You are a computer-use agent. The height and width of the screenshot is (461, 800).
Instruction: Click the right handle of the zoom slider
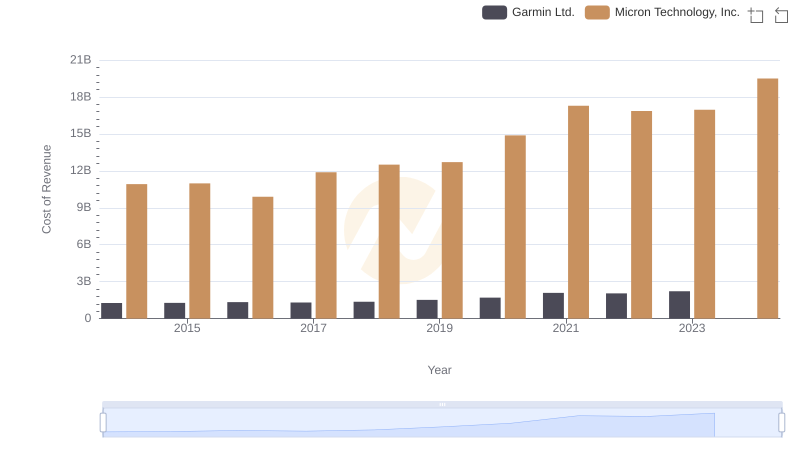[781, 423]
